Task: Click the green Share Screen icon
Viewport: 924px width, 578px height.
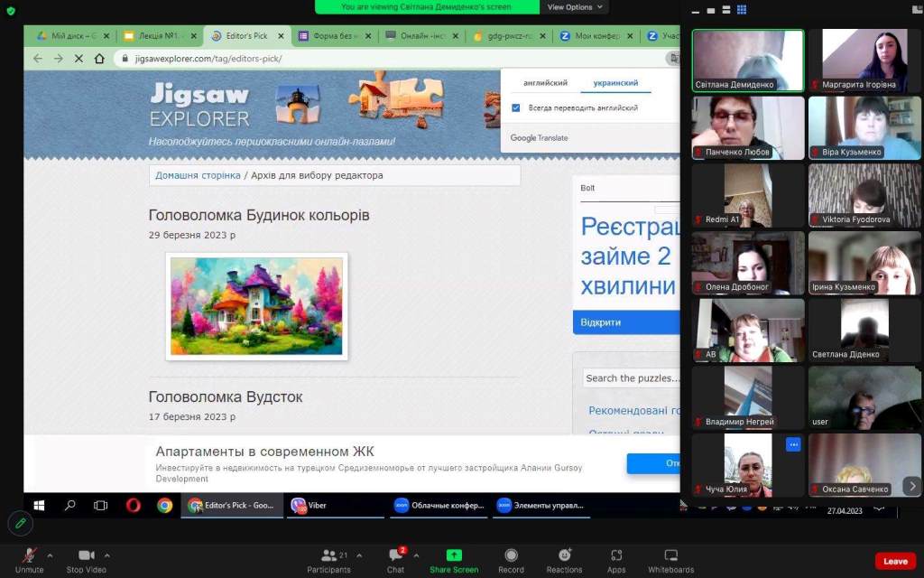Action: (x=454, y=555)
